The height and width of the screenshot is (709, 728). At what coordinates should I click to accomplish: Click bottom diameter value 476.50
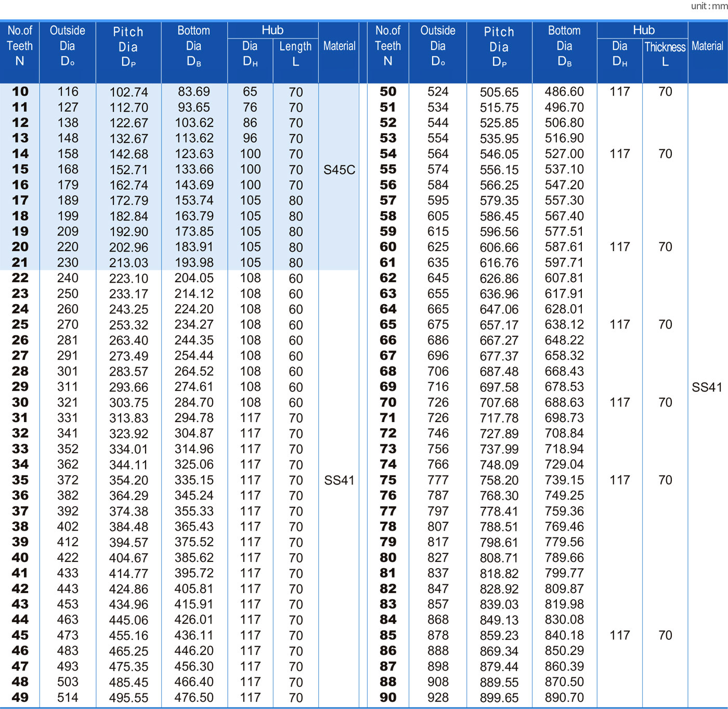[194, 697]
